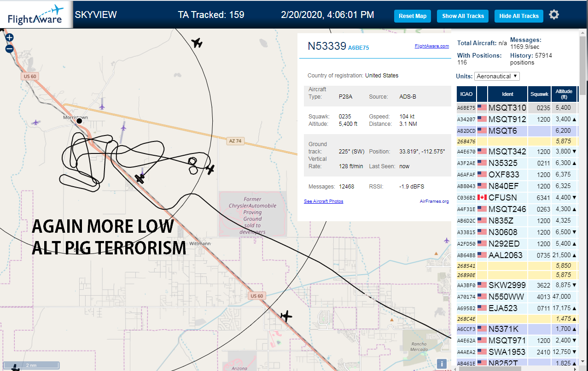The height and width of the screenshot is (371, 588).
Task: Click Hide All Tracks button
Action: (x=519, y=16)
